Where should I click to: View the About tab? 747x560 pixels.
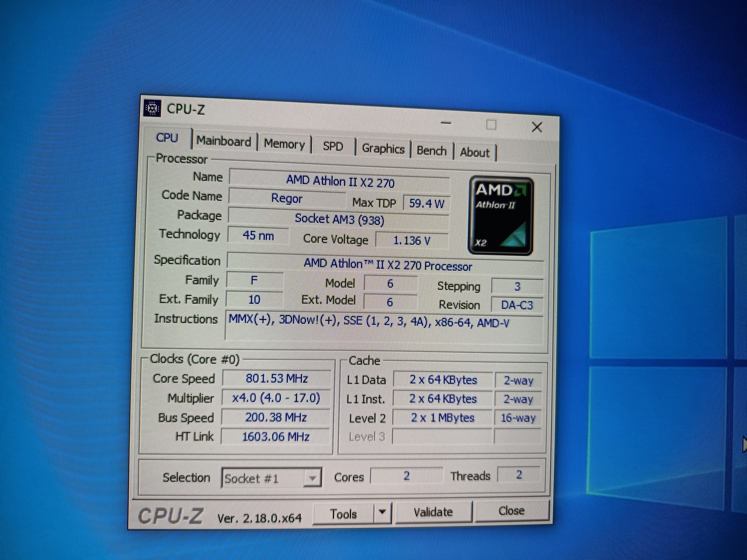(474, 153)
